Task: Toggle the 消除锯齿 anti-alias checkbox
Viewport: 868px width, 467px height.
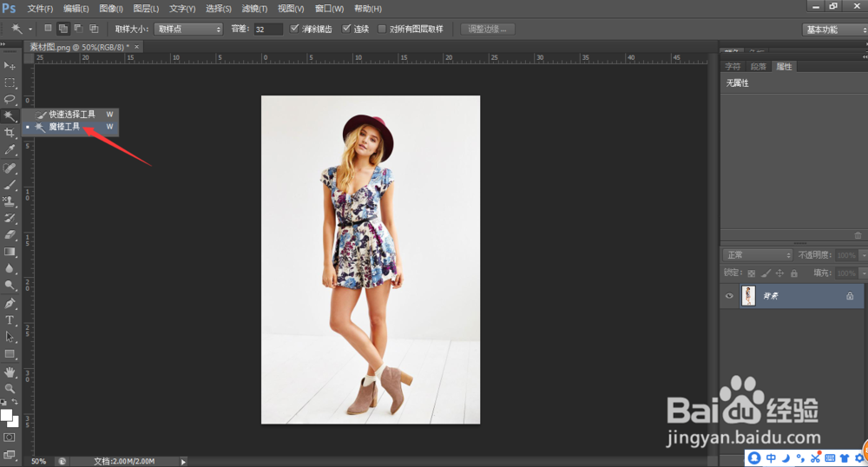Action: click(294, 29)
